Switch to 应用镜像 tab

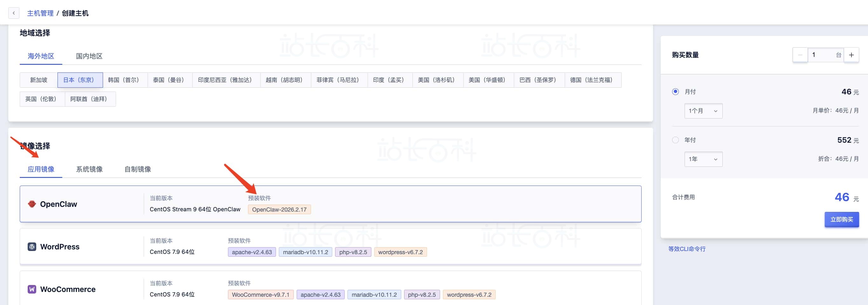[x=41, y=169]
